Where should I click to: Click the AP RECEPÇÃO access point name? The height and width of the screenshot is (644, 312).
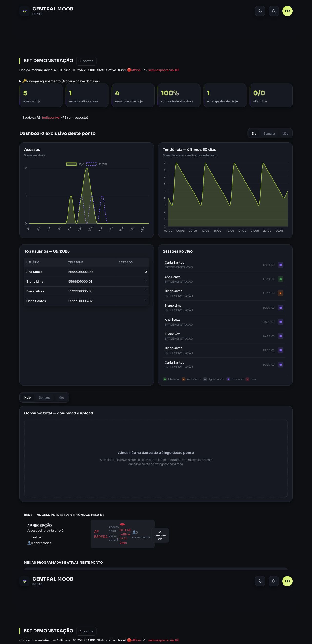pos(39,525)
